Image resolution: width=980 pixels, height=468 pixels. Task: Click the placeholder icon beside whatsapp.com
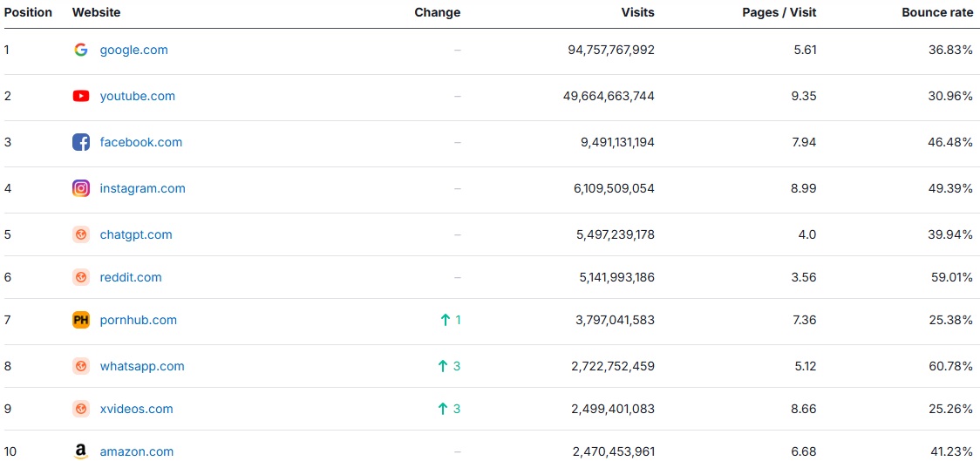click(x=81, y=366)
